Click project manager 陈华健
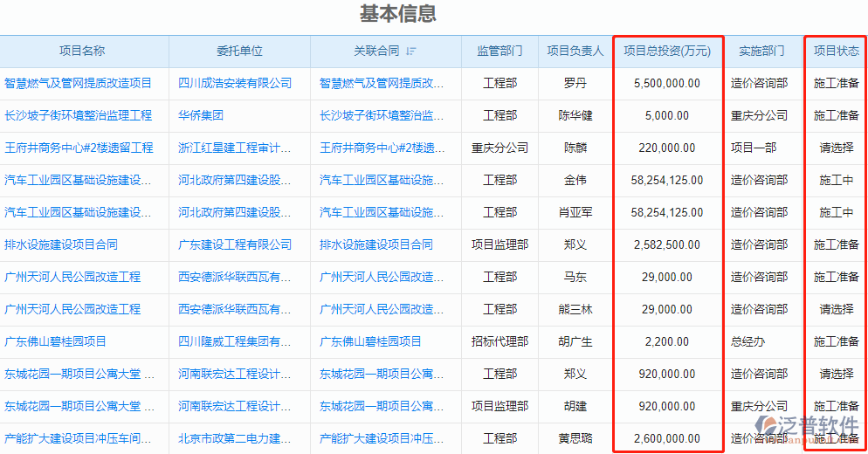The width and height of the screenshot is (868, 454). (x=575, y=115)
